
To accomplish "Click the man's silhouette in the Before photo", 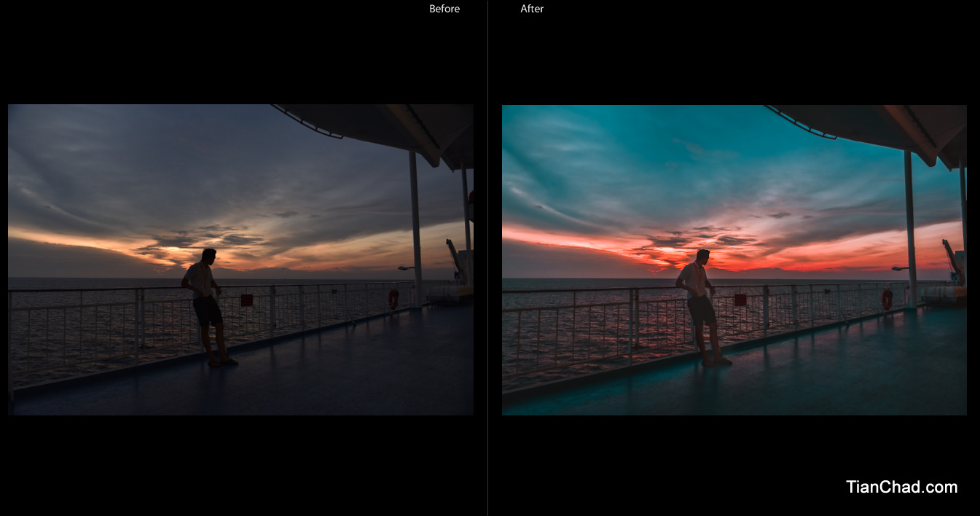I will pyautogui.click(x=208, y=306).
